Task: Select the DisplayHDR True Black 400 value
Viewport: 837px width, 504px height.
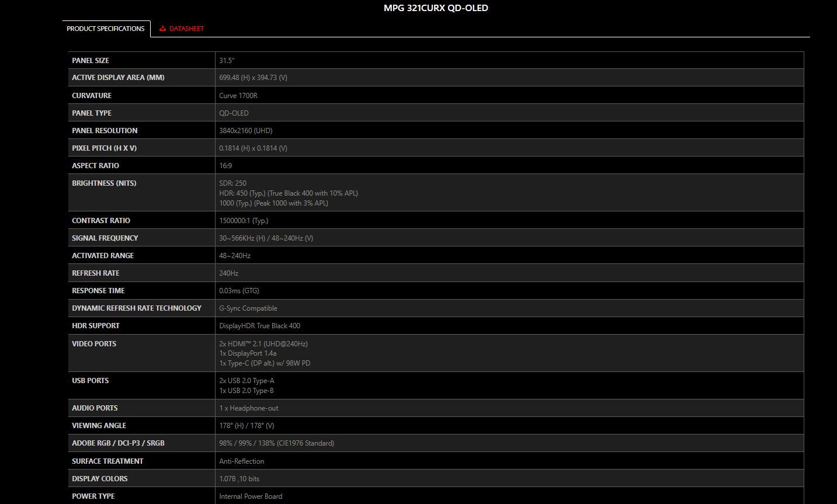Action: [x=259, y=326]
